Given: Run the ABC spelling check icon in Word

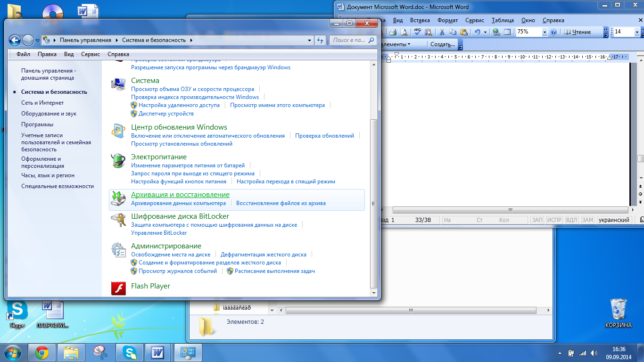Looking at the screenshot, I should tap(418, 32).
